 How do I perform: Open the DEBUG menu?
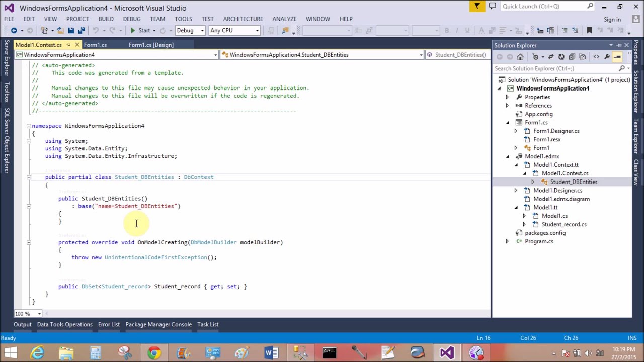pos(132,19)
